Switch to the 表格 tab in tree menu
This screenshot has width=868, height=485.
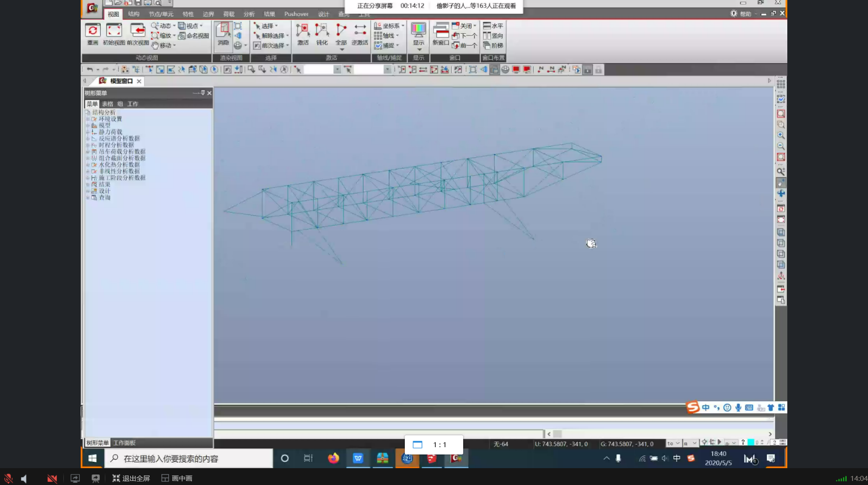[107, 104]
